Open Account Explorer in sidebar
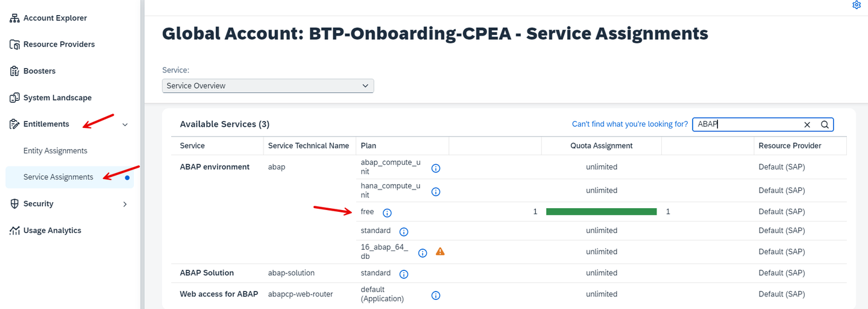 coord(55,18)
